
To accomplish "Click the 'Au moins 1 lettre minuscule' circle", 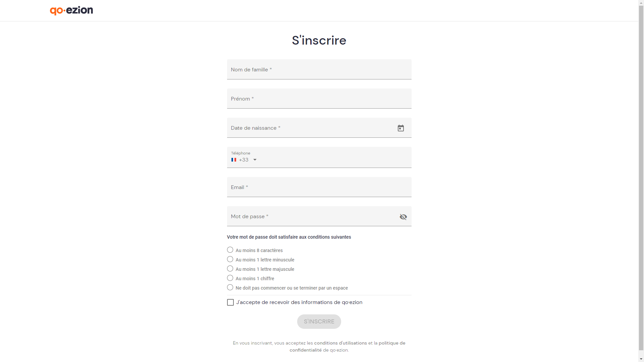I will pos(230,259).
